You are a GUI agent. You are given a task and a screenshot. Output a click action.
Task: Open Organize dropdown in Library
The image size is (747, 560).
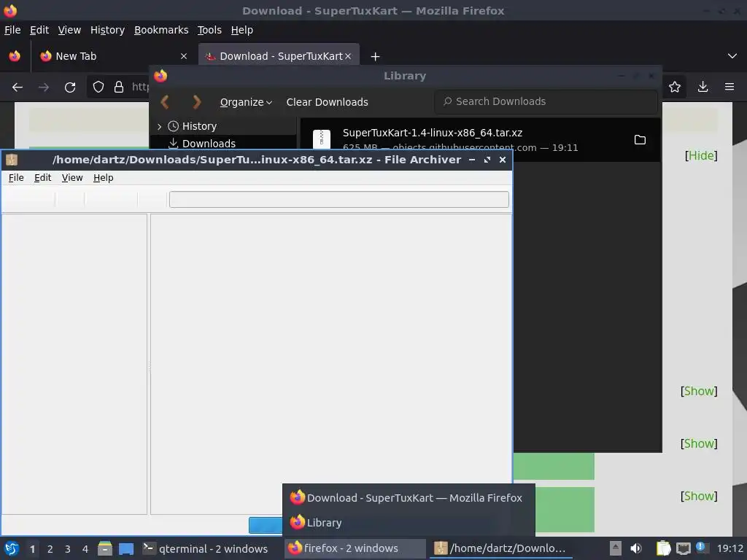click(246, 102)
